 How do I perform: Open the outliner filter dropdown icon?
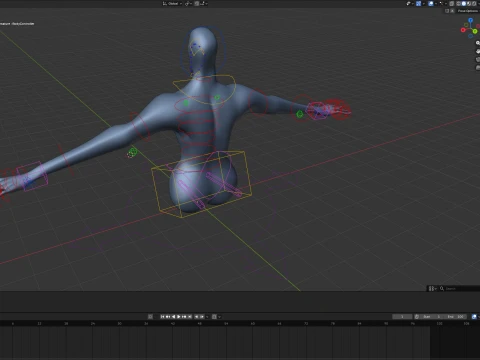[432, 289]
